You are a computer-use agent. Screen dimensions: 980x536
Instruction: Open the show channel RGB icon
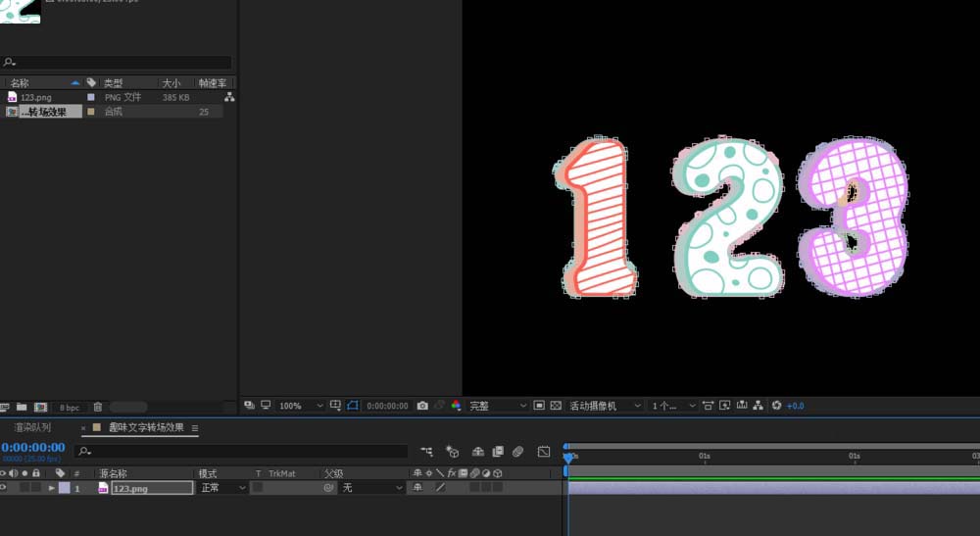pos(456,406)
